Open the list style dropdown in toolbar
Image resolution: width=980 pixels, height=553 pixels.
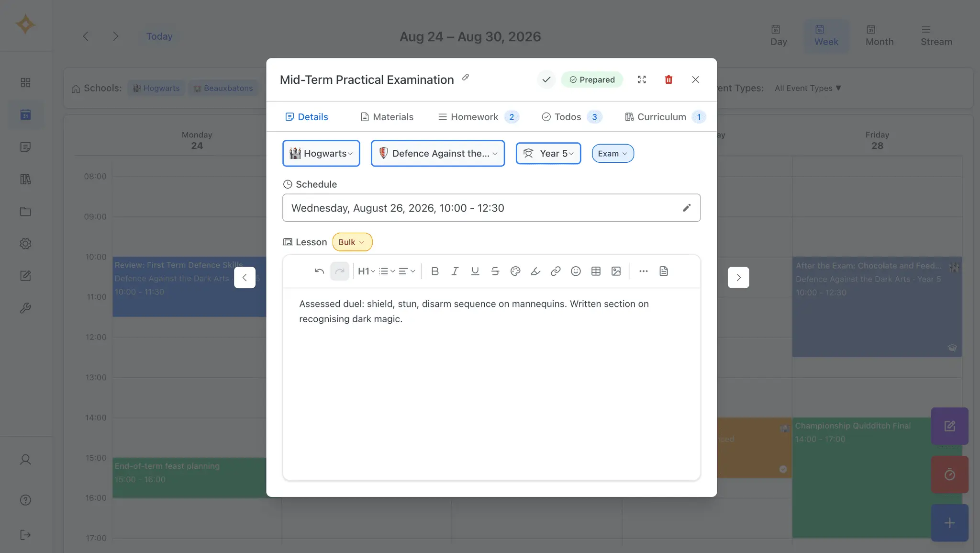387,271
